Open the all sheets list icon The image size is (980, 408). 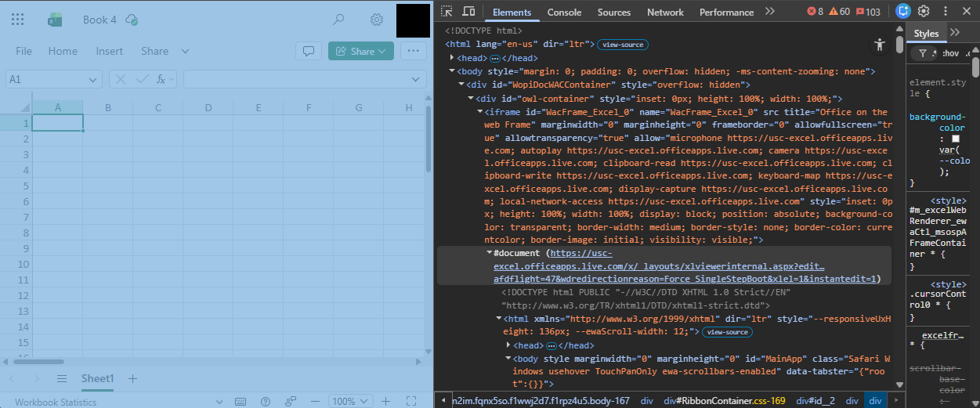(62, 378)
